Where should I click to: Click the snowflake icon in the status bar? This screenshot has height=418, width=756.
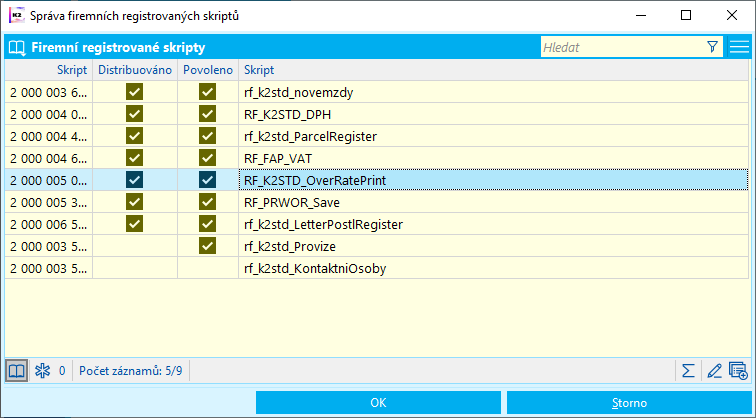pos(42,371)
